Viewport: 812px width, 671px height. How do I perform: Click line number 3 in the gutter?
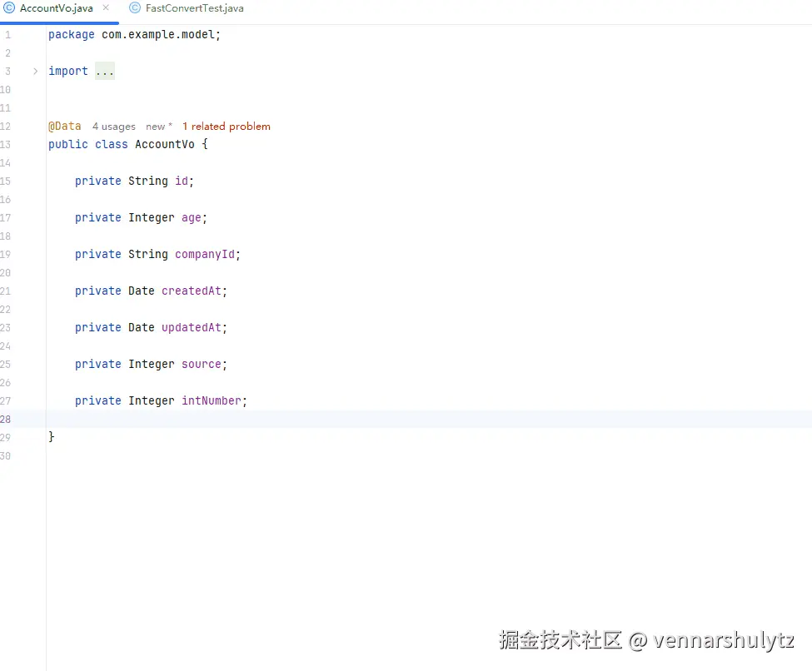(x=7, y=71)
